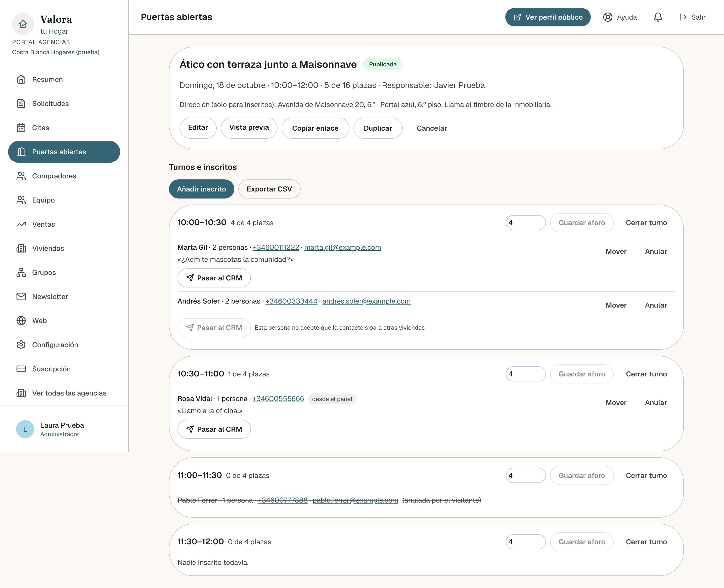Screen dimensions: 724x588
Task: Click the Resumen home icon
Action: (x=21, y=79)
